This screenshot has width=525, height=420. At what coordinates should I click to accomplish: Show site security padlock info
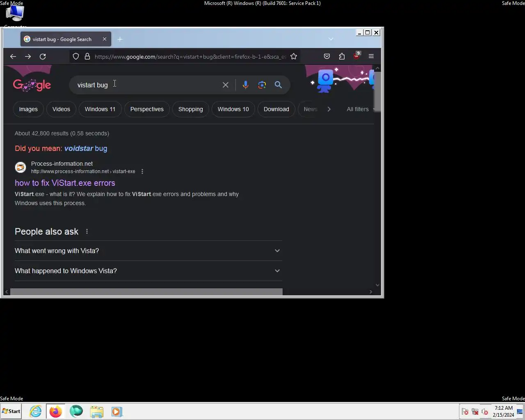coord(87,57)
